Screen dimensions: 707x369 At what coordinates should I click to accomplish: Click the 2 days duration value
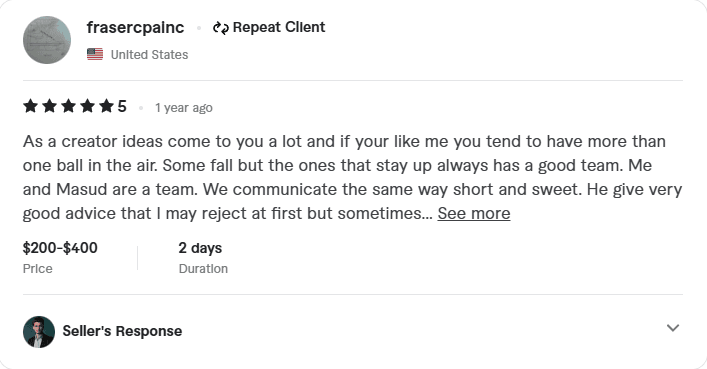(200, 248)
